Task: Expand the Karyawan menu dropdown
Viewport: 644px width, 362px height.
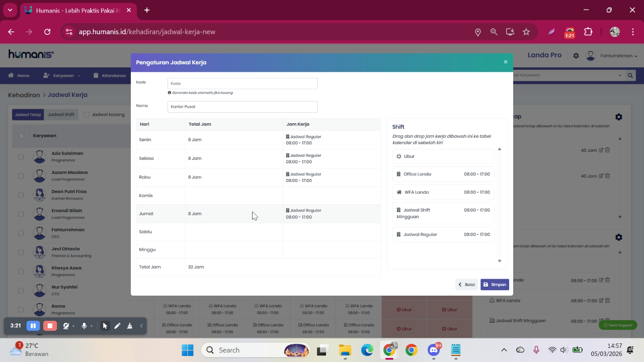Action: pyautogui.click(x=62, y=75)
